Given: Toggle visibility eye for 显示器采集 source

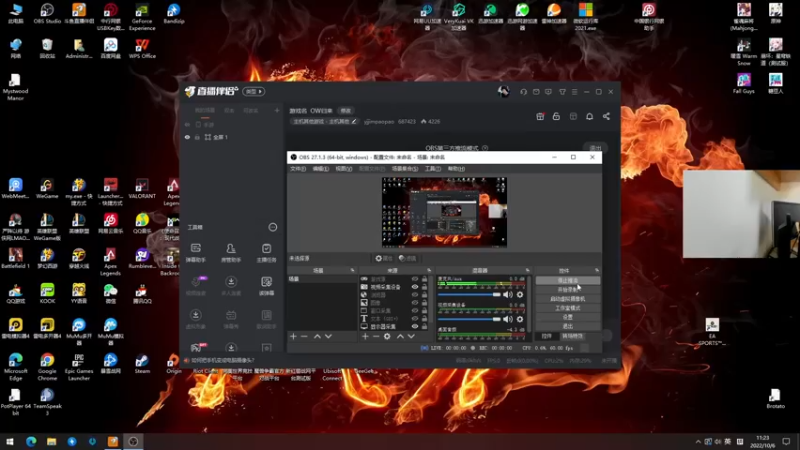Looking at the screenshot, I should click(x=415, y=327).
